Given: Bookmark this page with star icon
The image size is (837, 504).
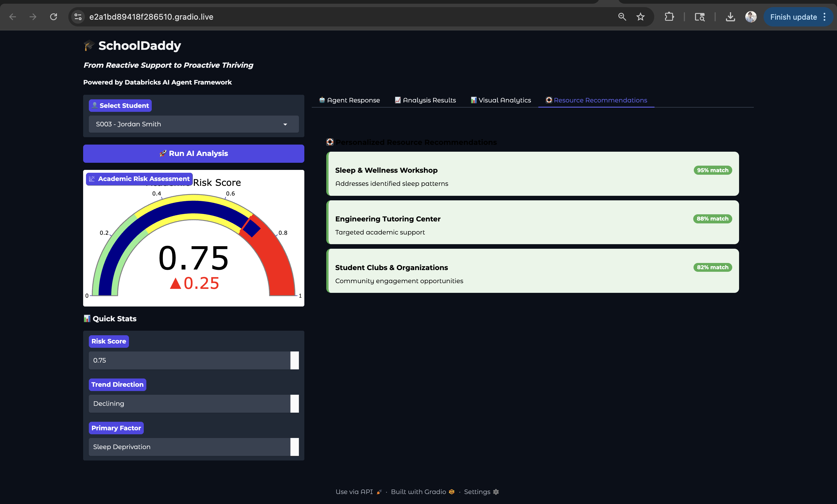Looking at the screenshot, I should point(640,17).
